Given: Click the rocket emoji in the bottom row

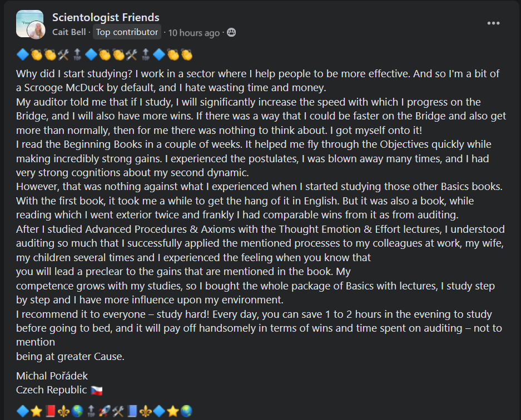Looking at the screenshot, I should [104, 411].
